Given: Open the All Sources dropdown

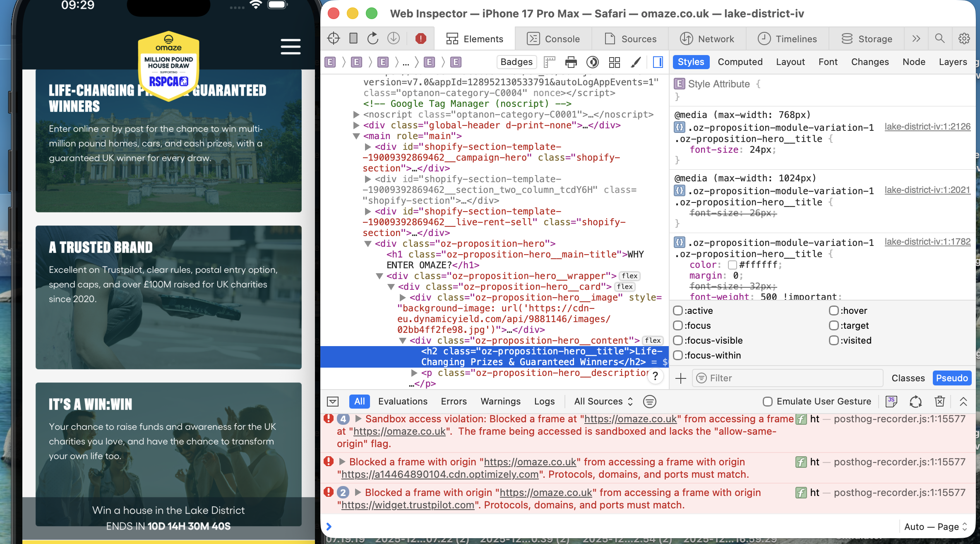Looking at the screenshot, I should 603,401.
